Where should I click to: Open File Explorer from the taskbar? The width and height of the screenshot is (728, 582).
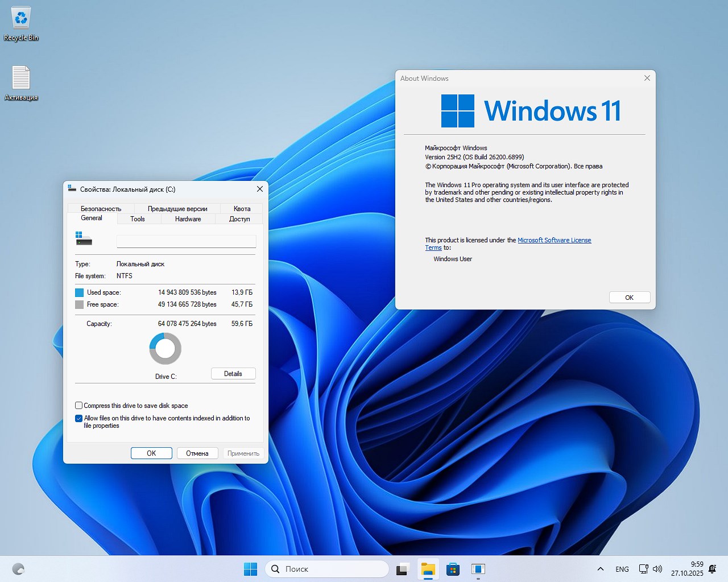pos(428,569)
